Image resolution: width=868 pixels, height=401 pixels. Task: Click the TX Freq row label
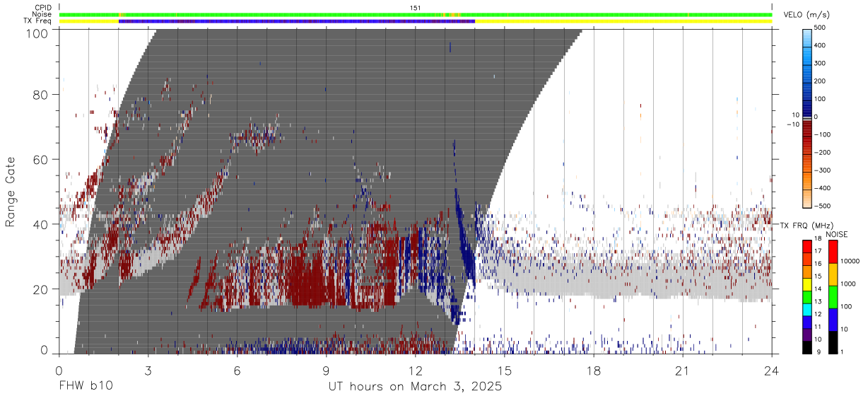coord(38,21)
